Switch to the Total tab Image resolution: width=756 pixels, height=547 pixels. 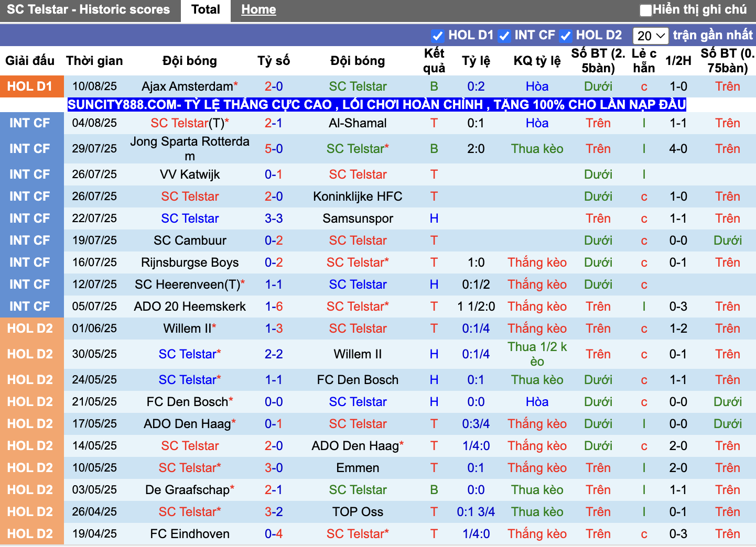click(x=206, y=10)
